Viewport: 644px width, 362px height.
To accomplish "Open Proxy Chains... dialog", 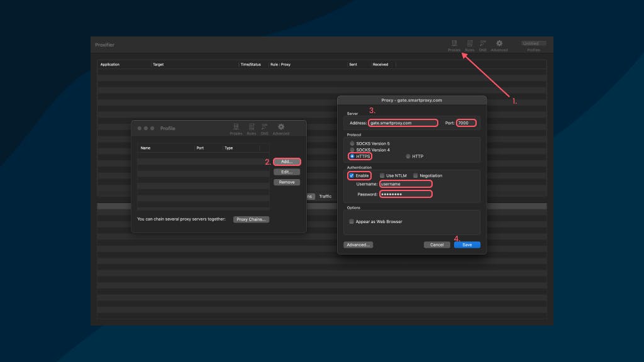I will [x=251, y=219].
